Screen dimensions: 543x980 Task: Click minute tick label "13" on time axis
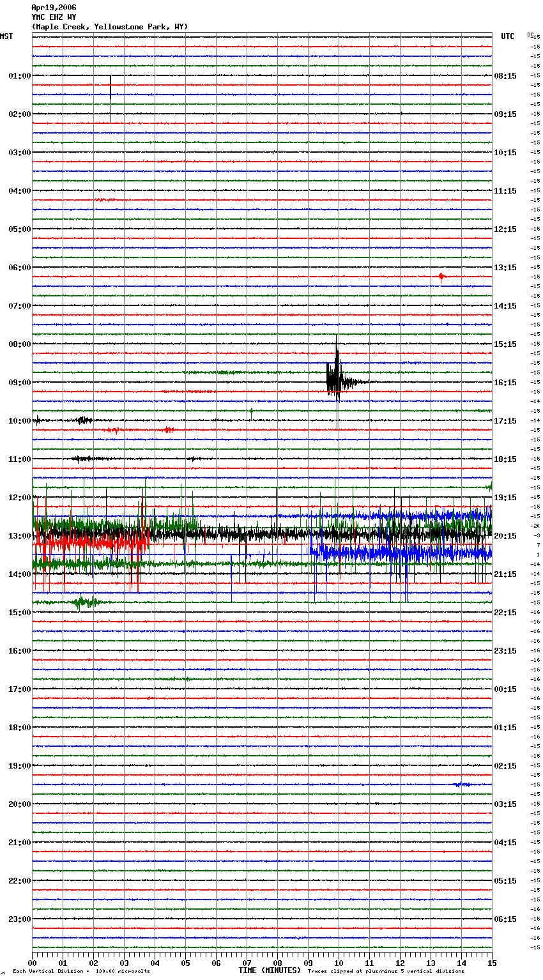tap(431, 963)
